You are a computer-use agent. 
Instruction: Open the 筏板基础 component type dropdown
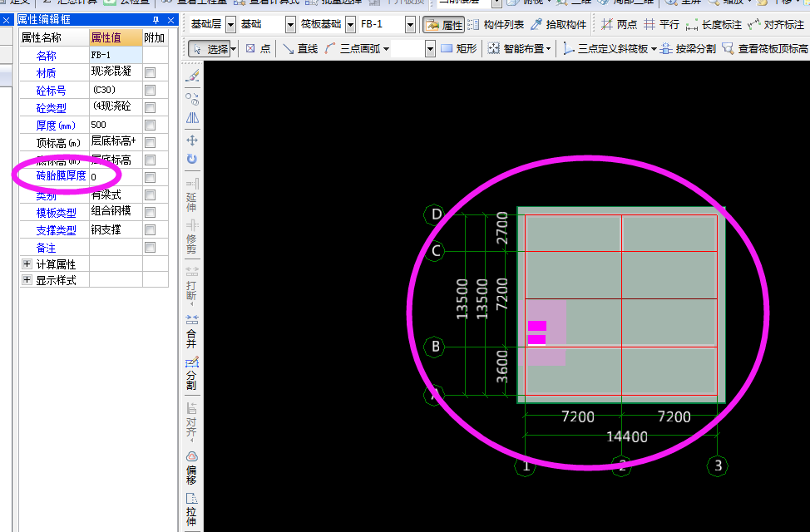(351, 24)
